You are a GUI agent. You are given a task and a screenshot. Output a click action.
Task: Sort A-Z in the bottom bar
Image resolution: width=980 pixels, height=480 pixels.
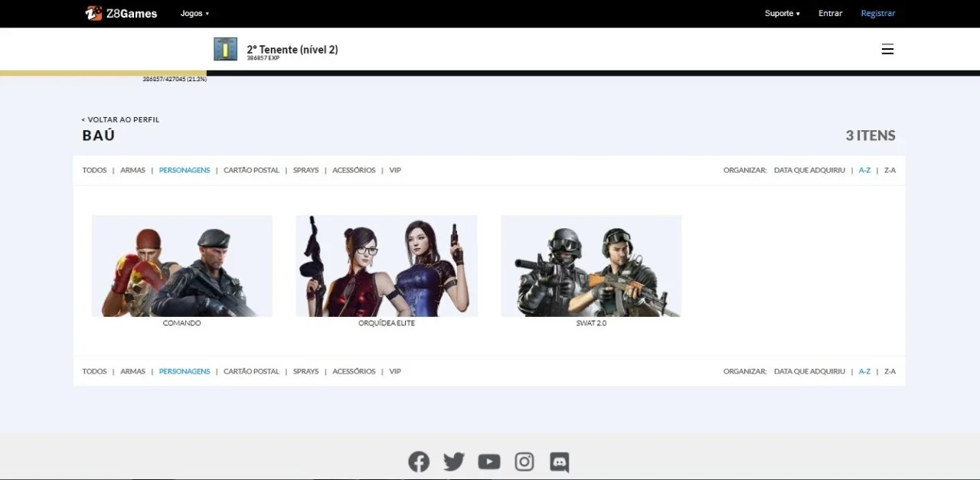pos(864,371)
